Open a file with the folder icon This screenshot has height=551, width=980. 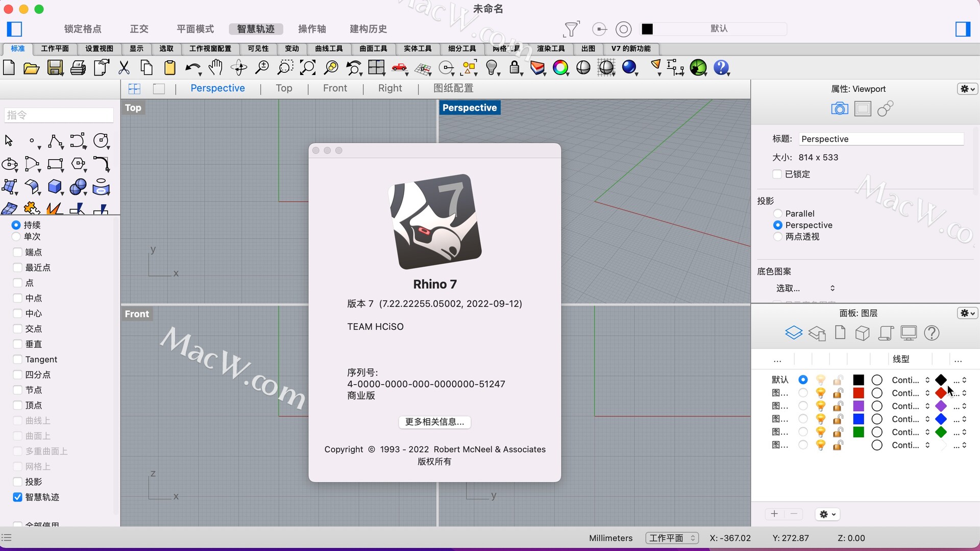tap(32, 68)
